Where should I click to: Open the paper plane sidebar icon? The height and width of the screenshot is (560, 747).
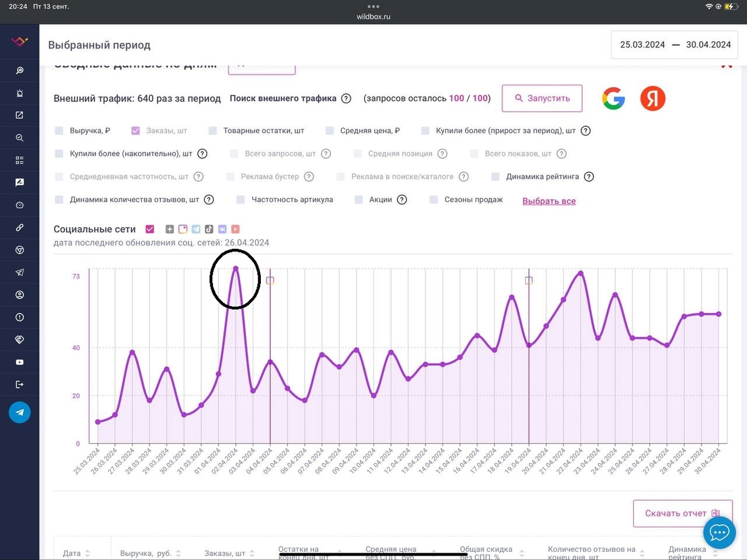(x=19, y=273)
